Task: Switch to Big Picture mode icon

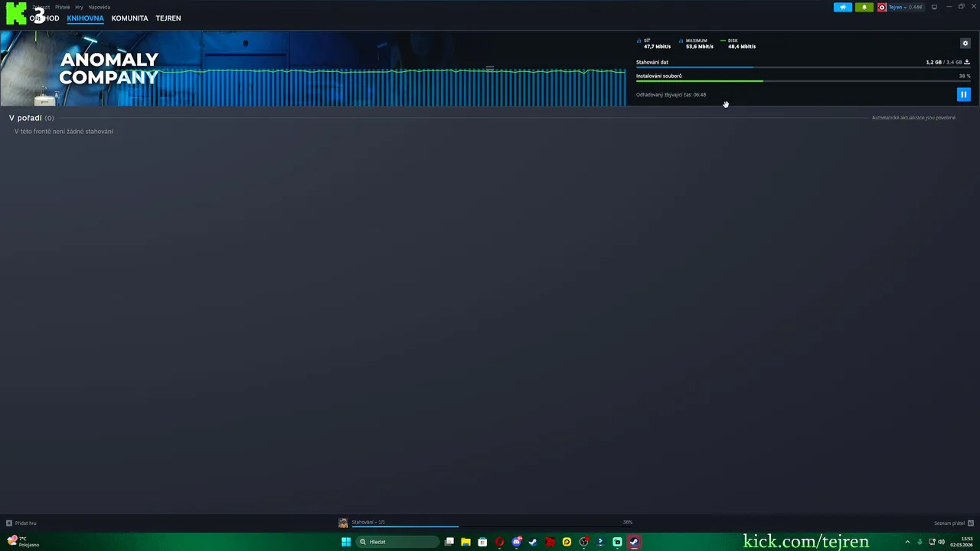Action: [934, 7]
